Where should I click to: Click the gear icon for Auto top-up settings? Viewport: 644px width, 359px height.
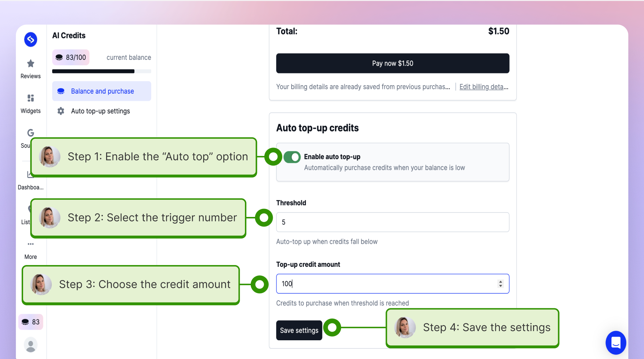[x=61, y=111]
